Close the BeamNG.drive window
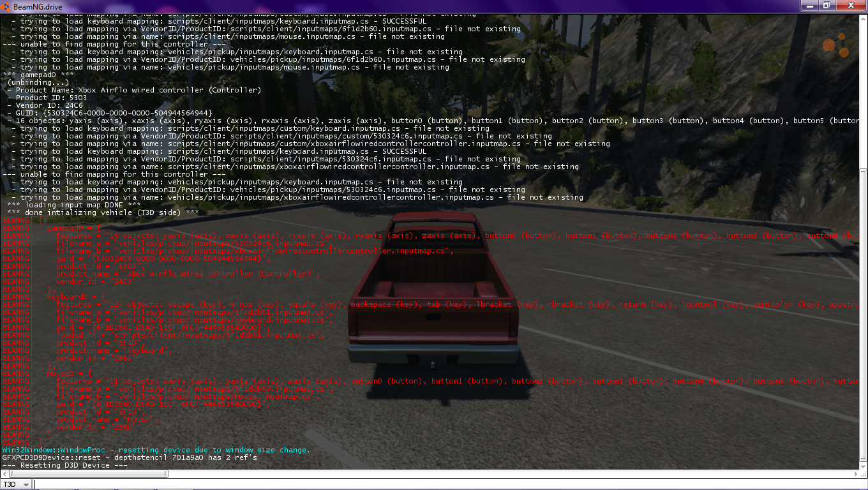This screenshot has width=868, height=490. tap(850, 6)
